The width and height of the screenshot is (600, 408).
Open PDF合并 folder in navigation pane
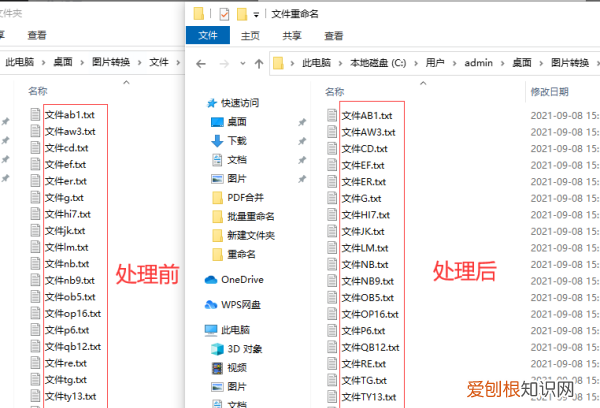pyautogui.click(x=245, y=197)
